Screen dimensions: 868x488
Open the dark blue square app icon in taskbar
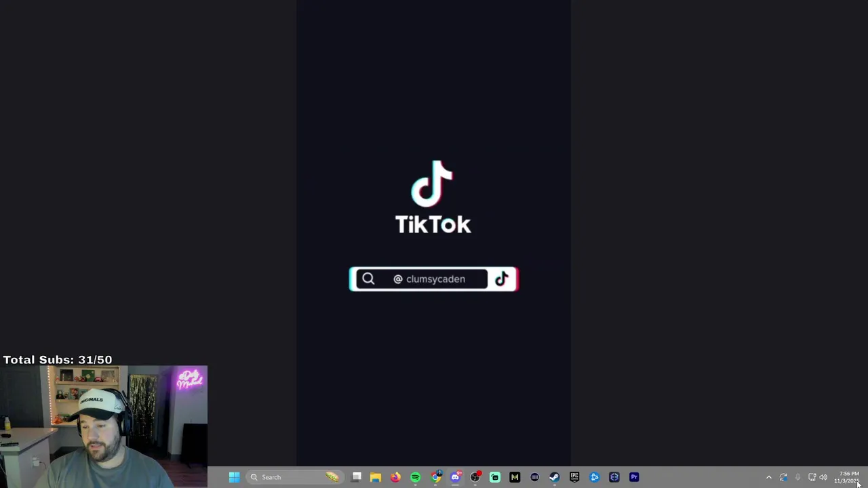(614, 477)
